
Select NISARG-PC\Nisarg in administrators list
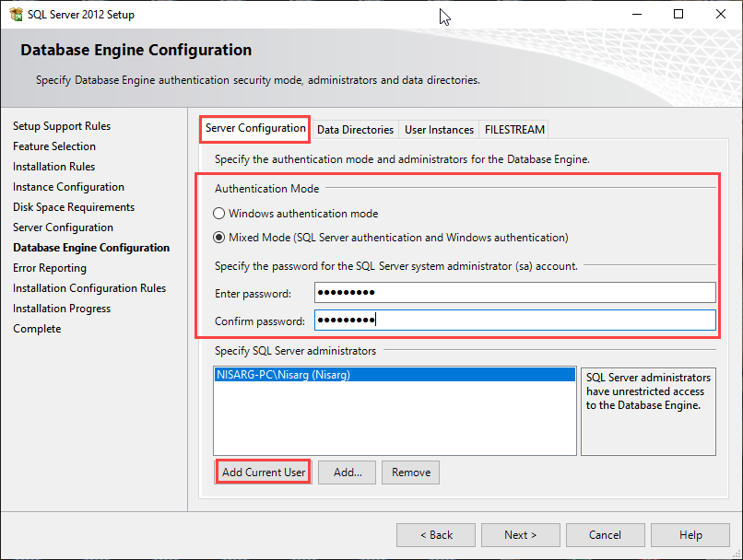pos(284,376)
